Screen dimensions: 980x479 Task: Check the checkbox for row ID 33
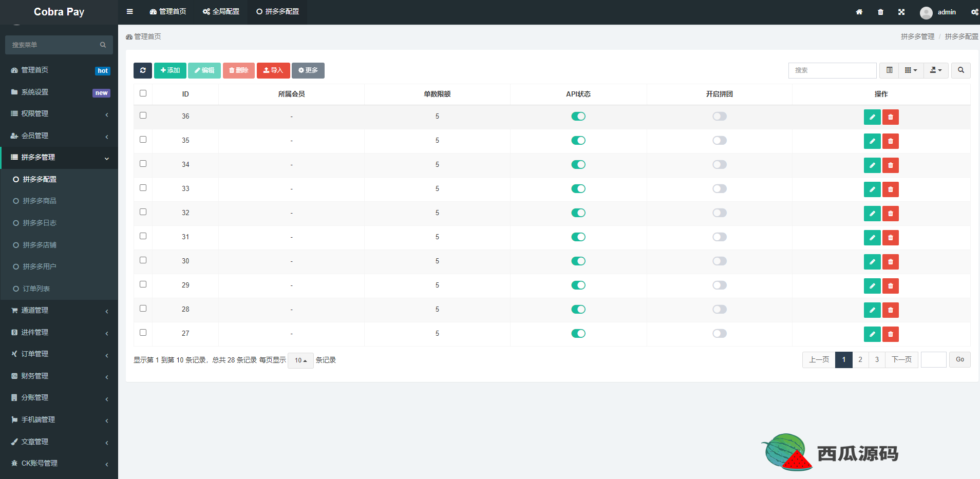point(143,188)
